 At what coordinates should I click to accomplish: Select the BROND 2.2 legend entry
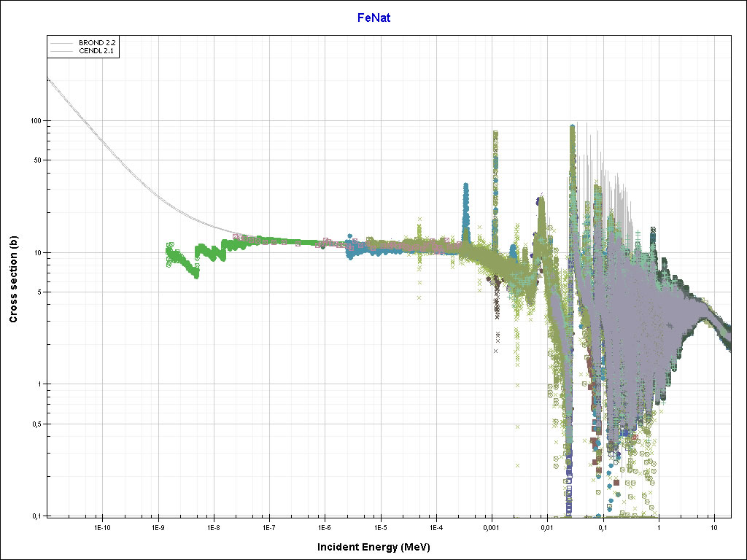pyautogui.click(x=96, y=43)
